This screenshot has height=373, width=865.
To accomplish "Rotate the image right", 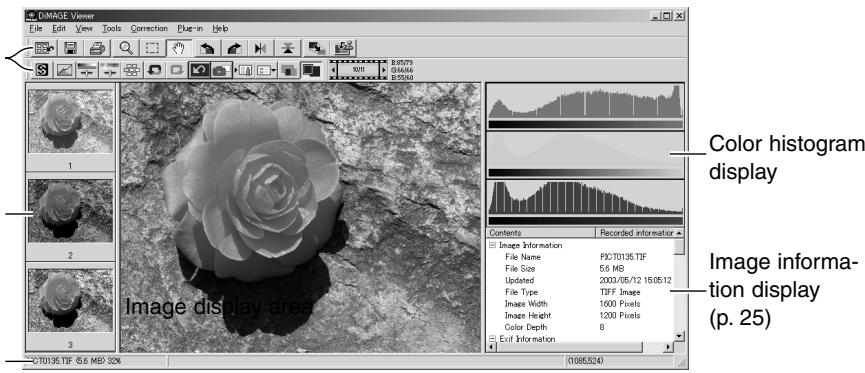I will (x=233, y=48).
